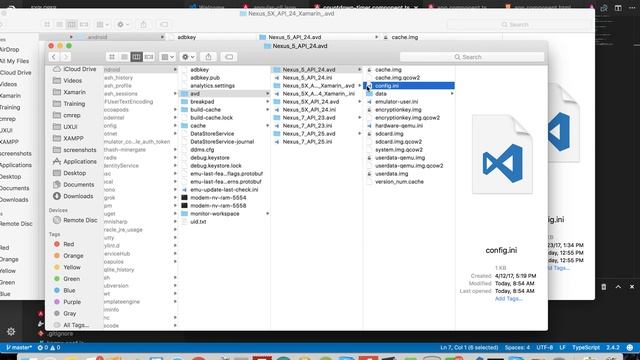Open the arrange-by dropdown in front Finder
Viewport: 640px width, 360px height.
pos(167,57)
